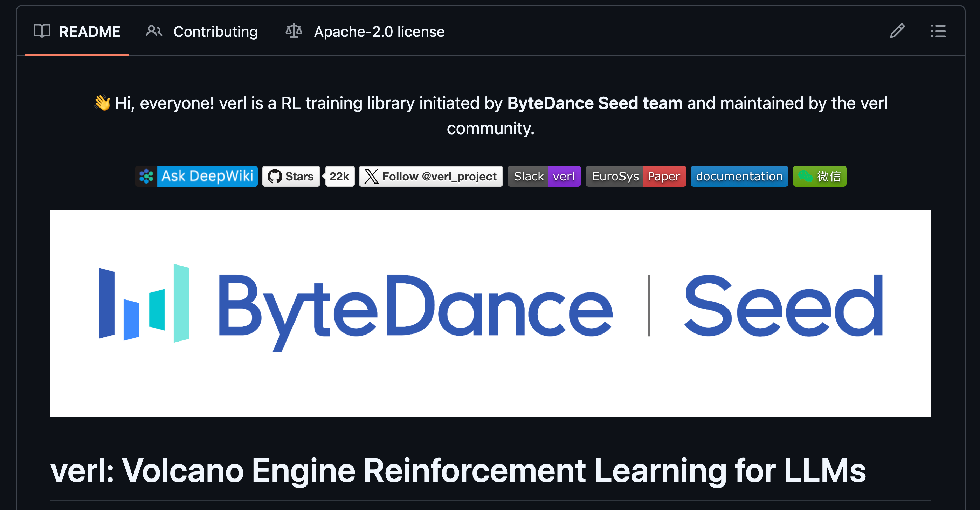Click the pencil edit README icon
Viewport: 980px width, 510px height.
[x=897, y=31]
